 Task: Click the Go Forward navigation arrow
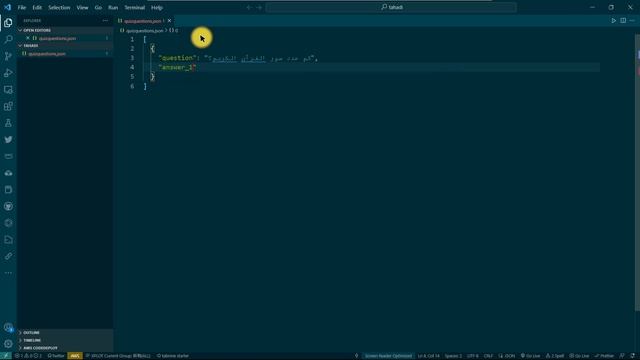tap(259, 7)
